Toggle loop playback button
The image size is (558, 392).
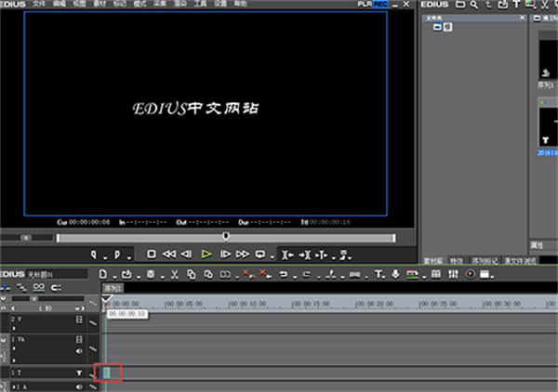pos(260,255)
